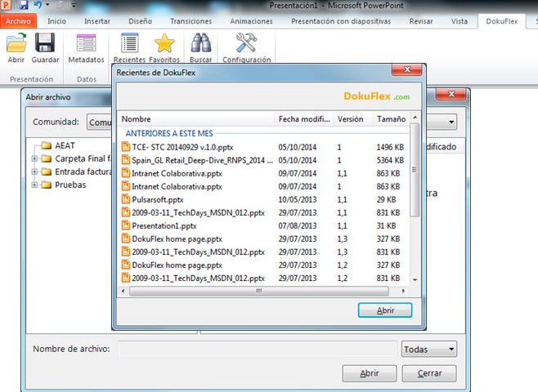Screen dimensions: 538x392
Task: Select the DokuFlex ribbon tab
Action: coord(502,21)
